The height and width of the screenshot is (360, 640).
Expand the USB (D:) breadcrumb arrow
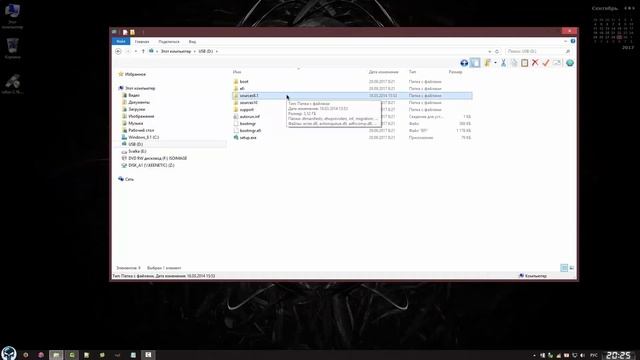tap(217, 51)
